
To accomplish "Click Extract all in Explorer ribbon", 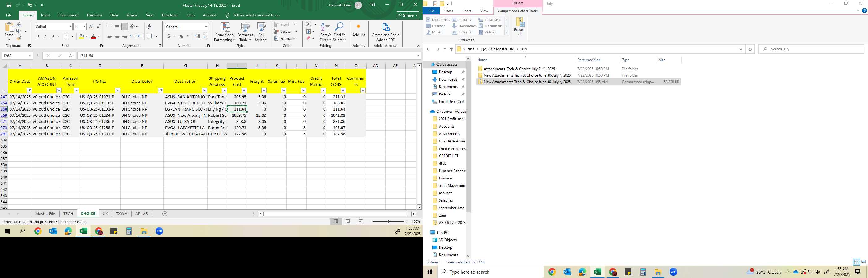I will point(520,26).
